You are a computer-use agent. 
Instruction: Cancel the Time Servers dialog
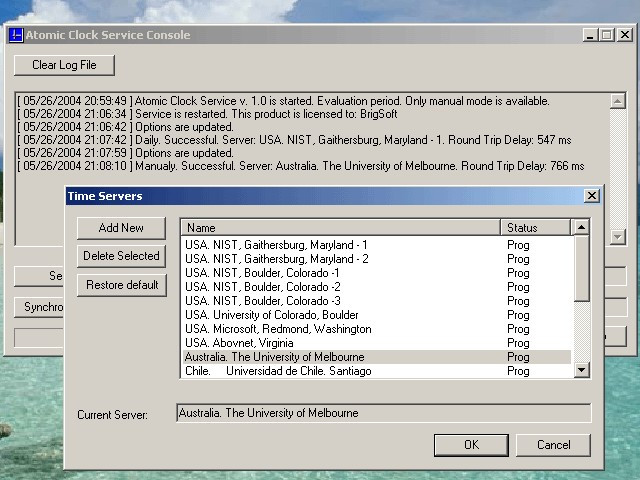coord(553,445)
